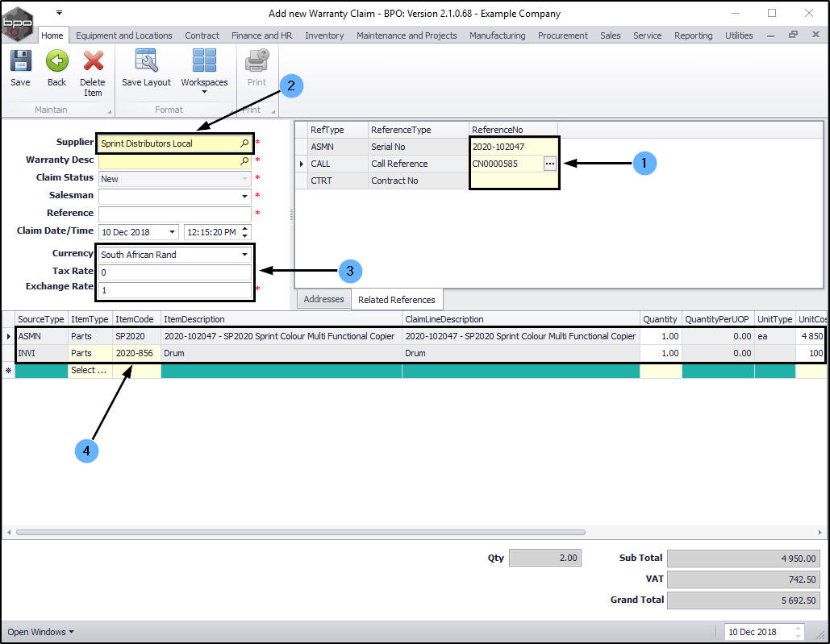Open the Contract ribbon tab
This screenshot has height=644, width=830.
(202, 35)
